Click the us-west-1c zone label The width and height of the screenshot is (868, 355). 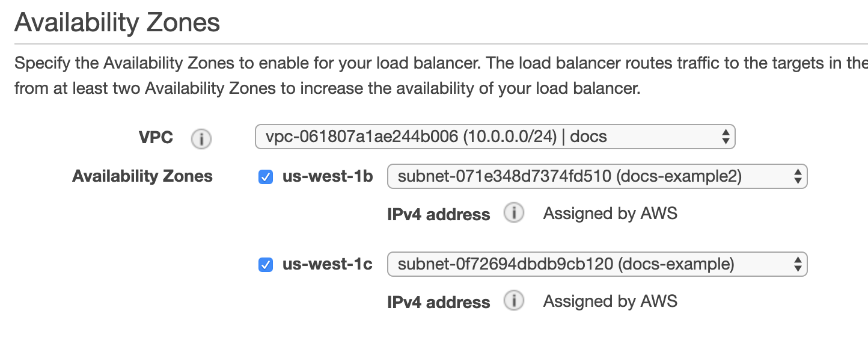[x=328, y=264]
